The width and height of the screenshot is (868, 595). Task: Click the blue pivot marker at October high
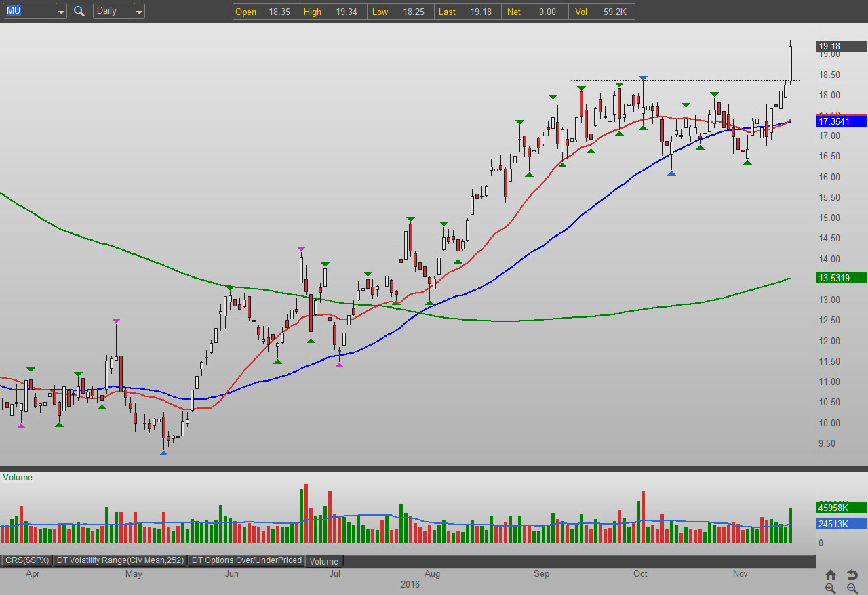pos(643,79)
